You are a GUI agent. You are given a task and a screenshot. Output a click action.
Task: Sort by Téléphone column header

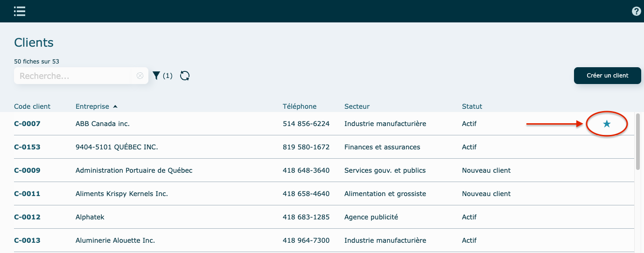299,106
